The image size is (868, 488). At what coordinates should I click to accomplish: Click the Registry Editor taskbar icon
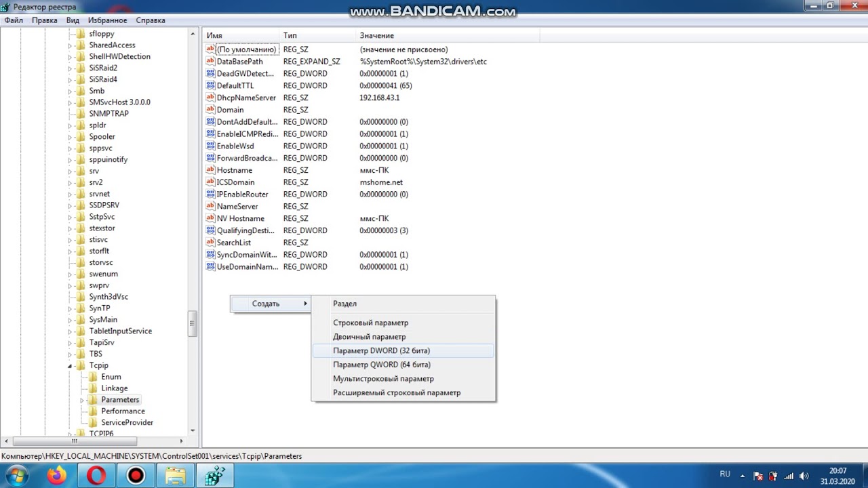tap(215, 476)
